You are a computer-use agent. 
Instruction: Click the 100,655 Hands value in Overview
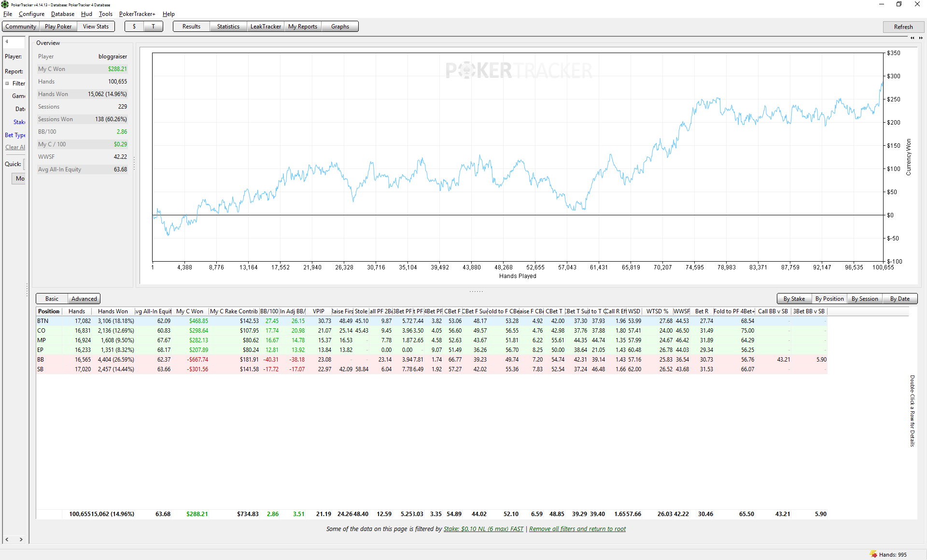(117, 82)
